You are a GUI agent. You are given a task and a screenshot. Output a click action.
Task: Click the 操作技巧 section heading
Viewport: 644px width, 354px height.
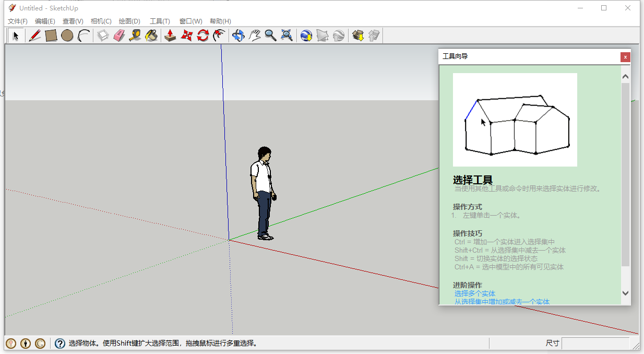click(468, 233)
